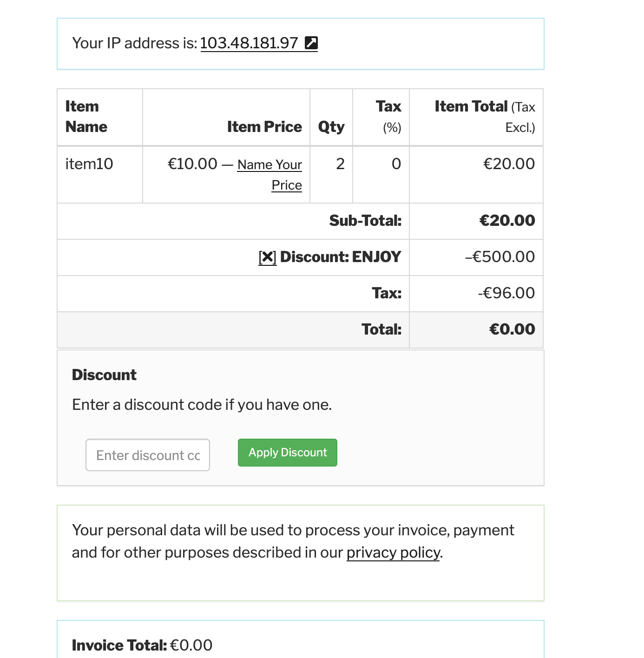Select the item10 row in the order table
This screenshot has height=658, width=644.
pyautogui.click(x=89, y=164)
